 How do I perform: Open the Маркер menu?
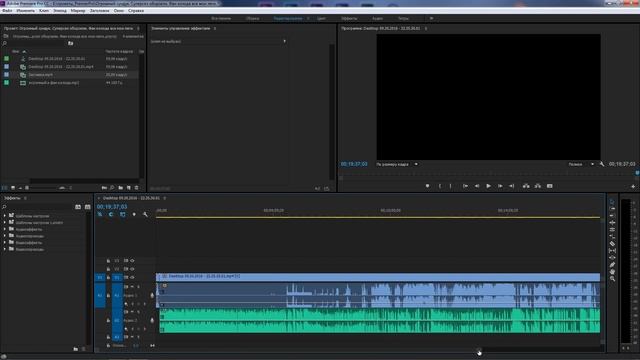pos(78,11)
